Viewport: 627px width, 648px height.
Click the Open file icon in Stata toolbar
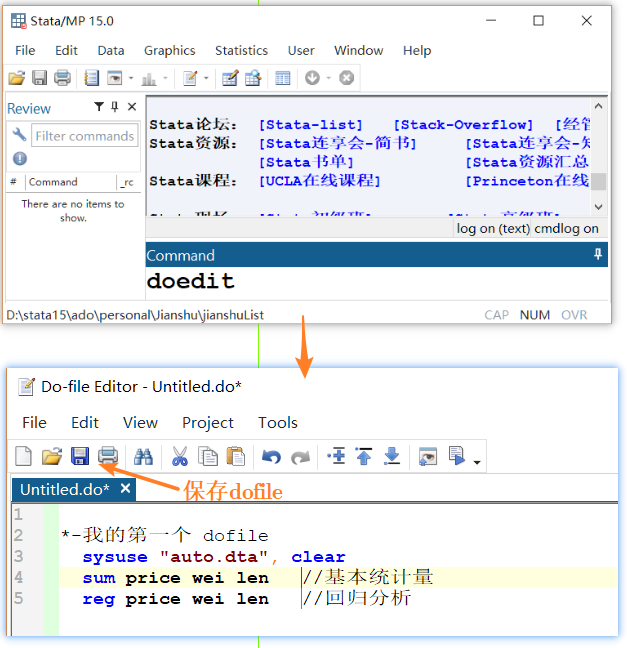tap(17, 78)
